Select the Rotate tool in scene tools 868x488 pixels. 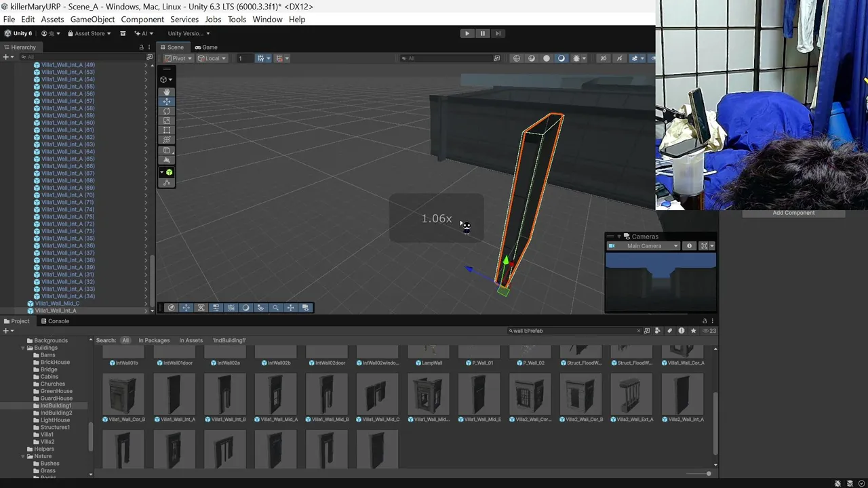pyautogui.click(x=167, y=111)
